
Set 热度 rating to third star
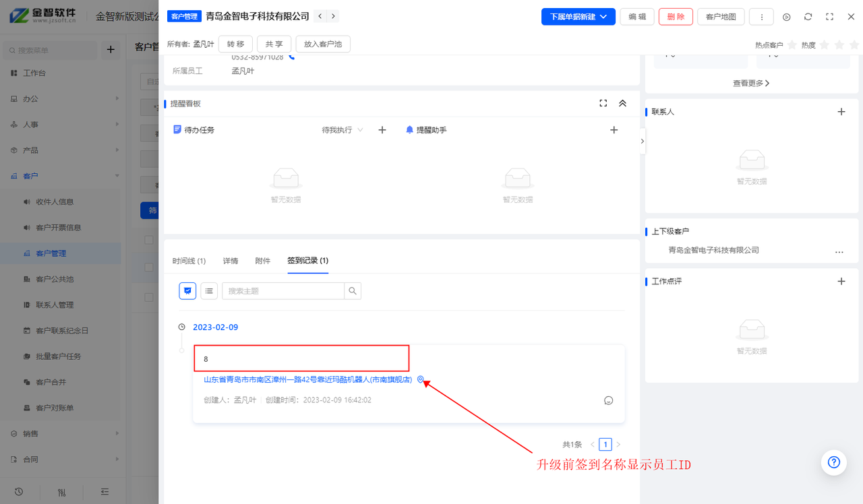click(855, 45)
